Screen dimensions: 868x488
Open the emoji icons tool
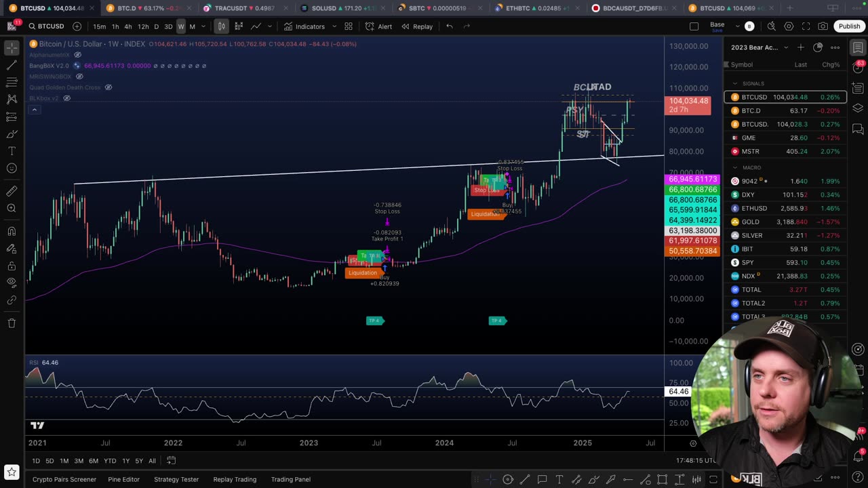(x=12, y=168)
